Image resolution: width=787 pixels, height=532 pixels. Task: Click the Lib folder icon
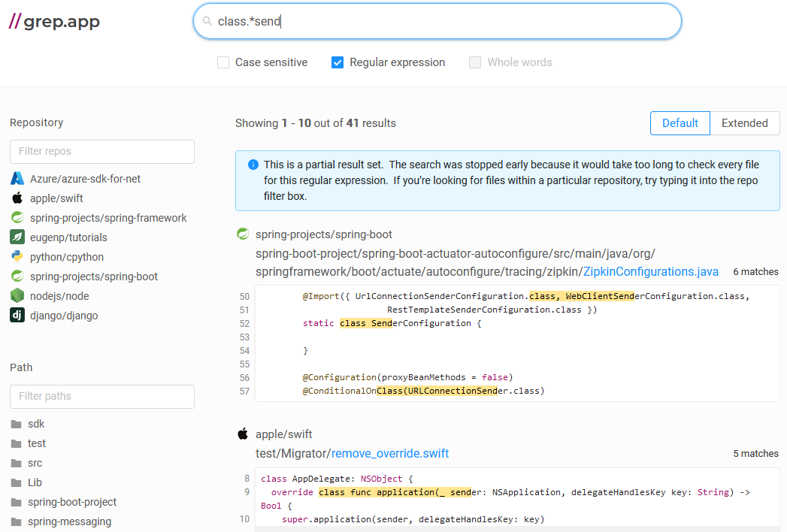click(x=16, y=483)
